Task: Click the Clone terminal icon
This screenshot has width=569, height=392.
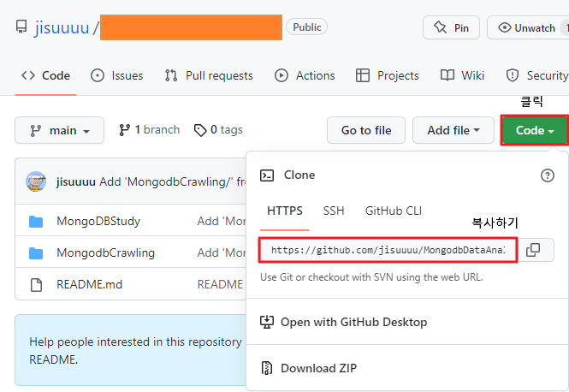Action: (x=267, y=175)
